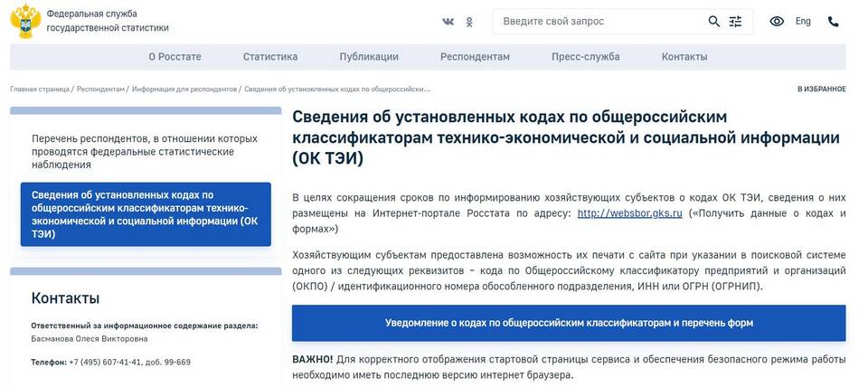Open the Odnoklassniki social icon
Image resolution: width=868 pixels, height=387 pixels.
coord(469,22)
